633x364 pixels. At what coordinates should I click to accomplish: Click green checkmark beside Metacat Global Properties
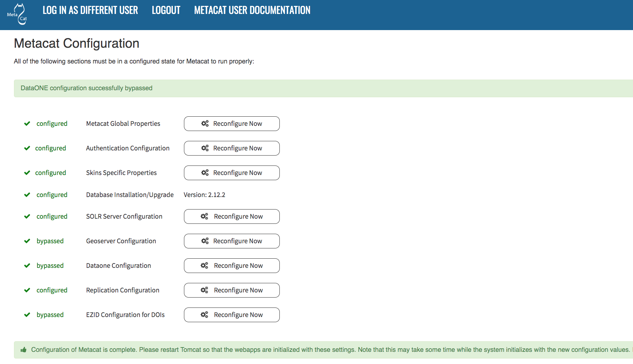27,124
